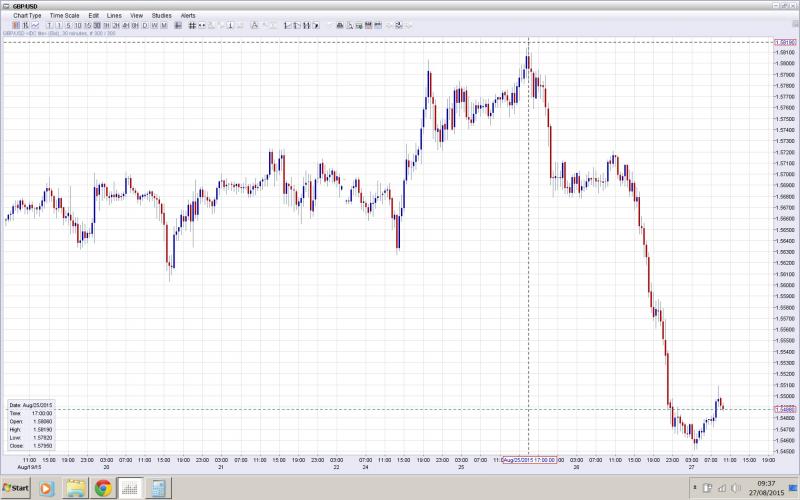Open Google Chrome from the taskbar
This screenshot has height=500, width=800.
pyautogui.click(x=103, y=489)
